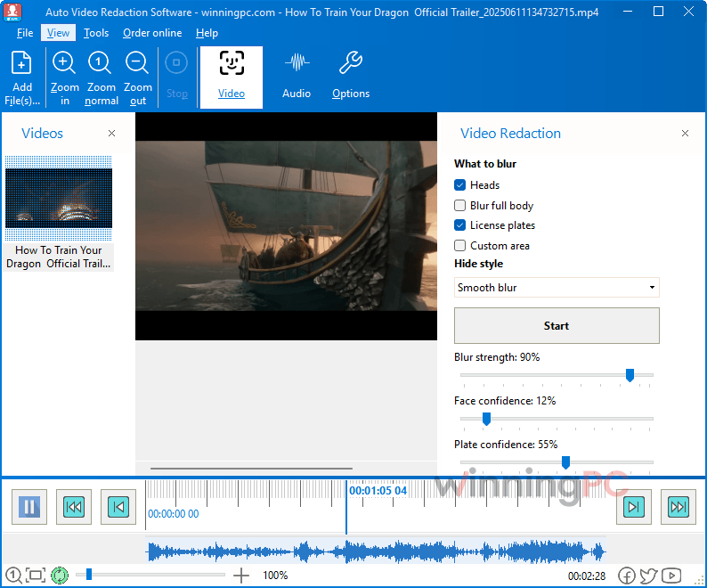Click the Plate confidence slider handle
This screenshot has width=707, height=588.
[x=566, y=462]
